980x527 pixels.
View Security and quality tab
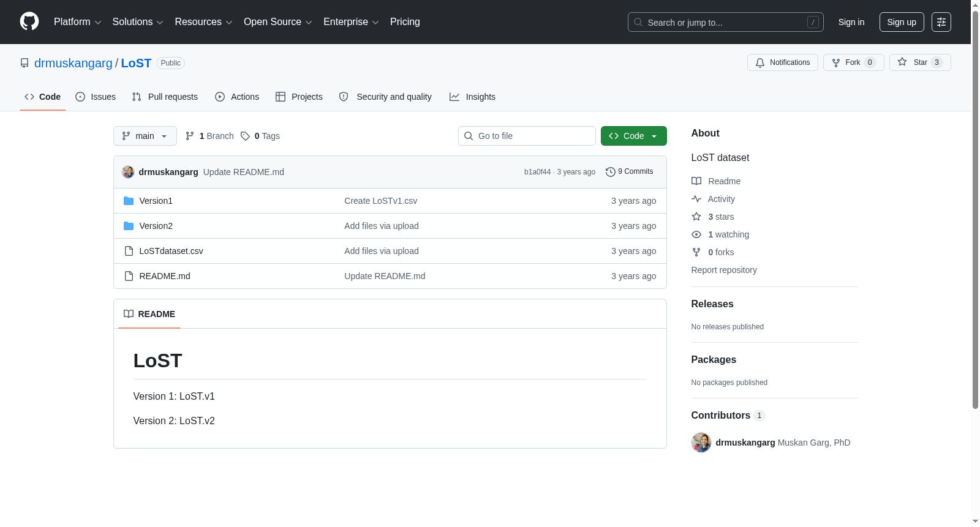click(x=385, y=97)
